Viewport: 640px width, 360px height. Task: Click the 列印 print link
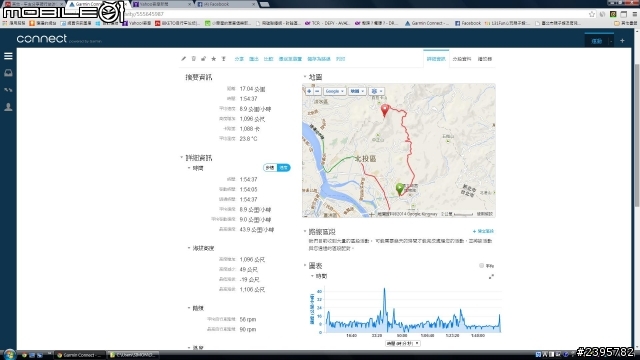click(340, 59)
